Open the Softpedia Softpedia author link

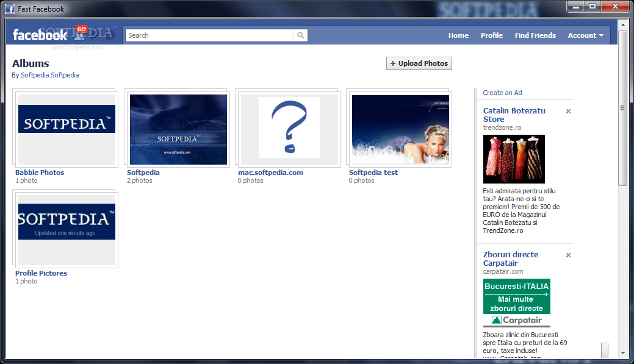(50, 75)
